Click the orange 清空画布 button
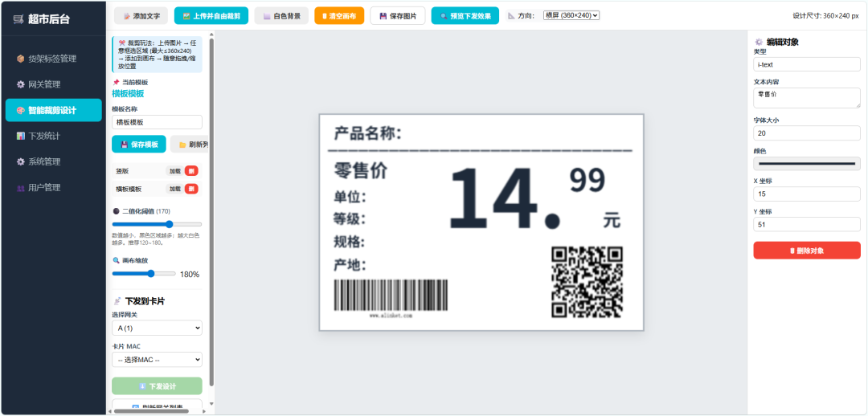This screenshot has width=868, height=416. 339,16
